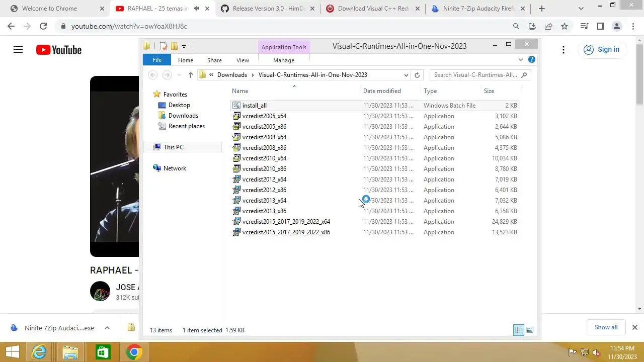
Task: Click the Explorer search magnifier icon
Action: pyautogui.click(x=524, y=75)
